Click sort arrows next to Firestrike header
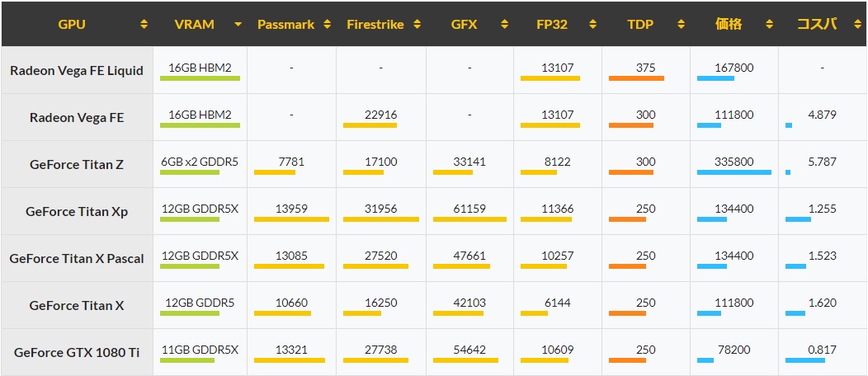The width and height of the screenshot is (868, 376). point(417,25)
